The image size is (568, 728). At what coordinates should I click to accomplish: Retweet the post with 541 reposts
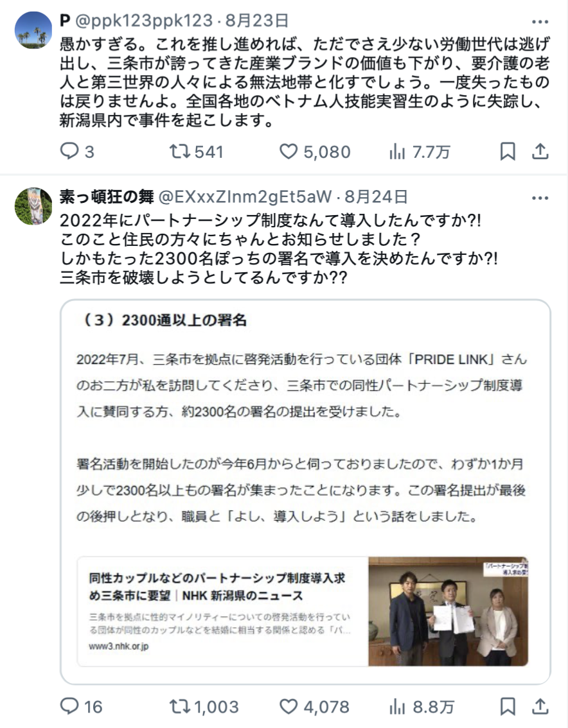point(196,152)
